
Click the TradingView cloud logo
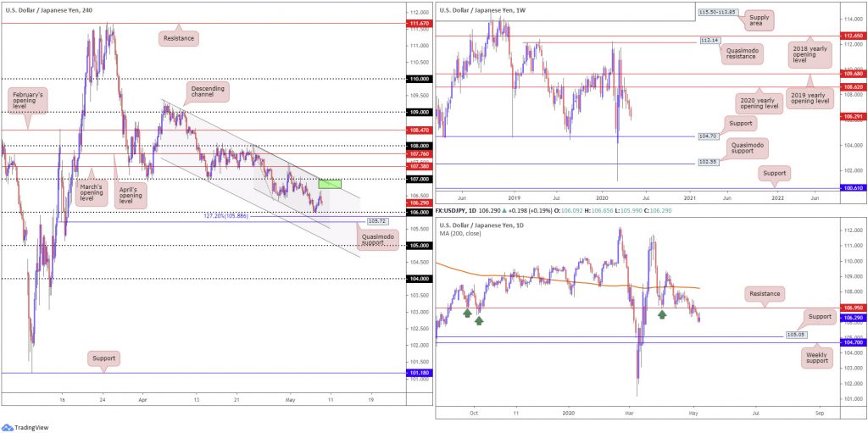pyautogui.click(x=8, y=427)
